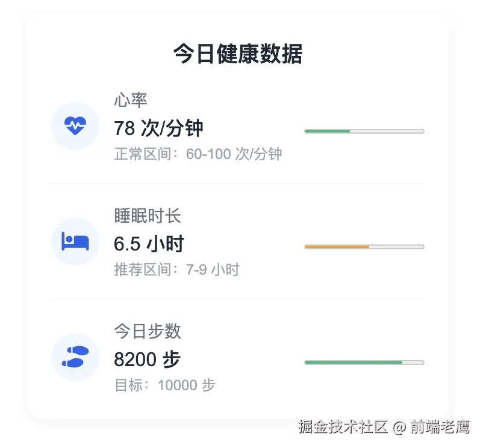
Task: Select the 6.5 小时 sleep value
Action: point(150,244)
